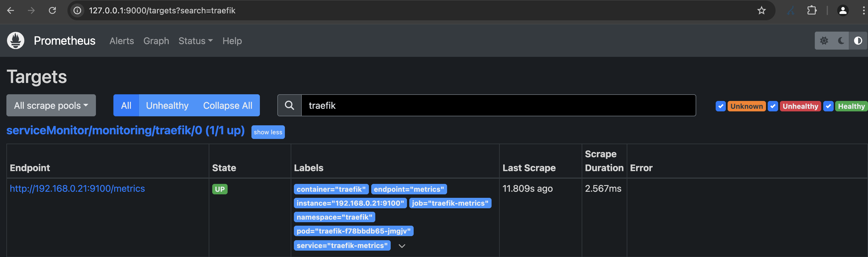Screen dimensions: 868x257
Task: Expand discovered labels chevron below service label
Action: pos(402,246)
